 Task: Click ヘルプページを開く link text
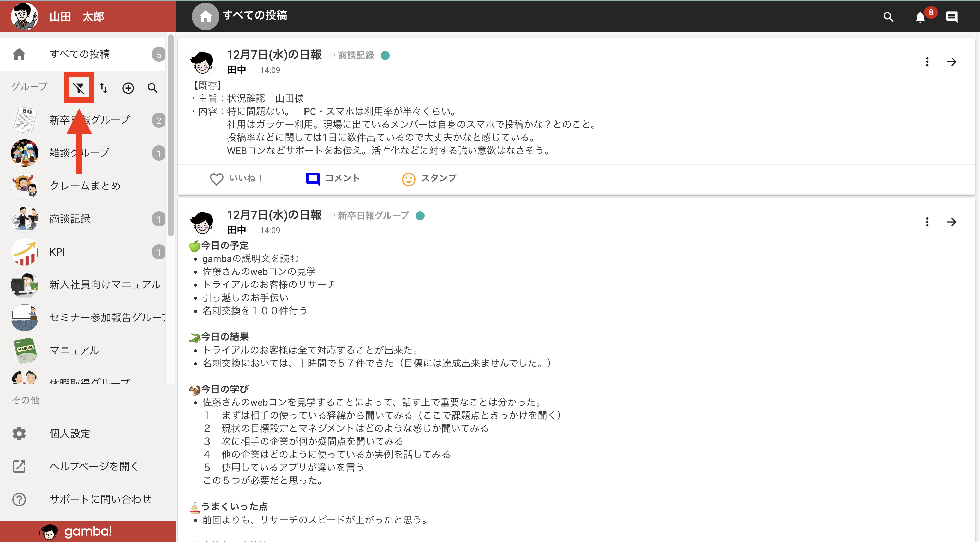(x=94, y=466)
